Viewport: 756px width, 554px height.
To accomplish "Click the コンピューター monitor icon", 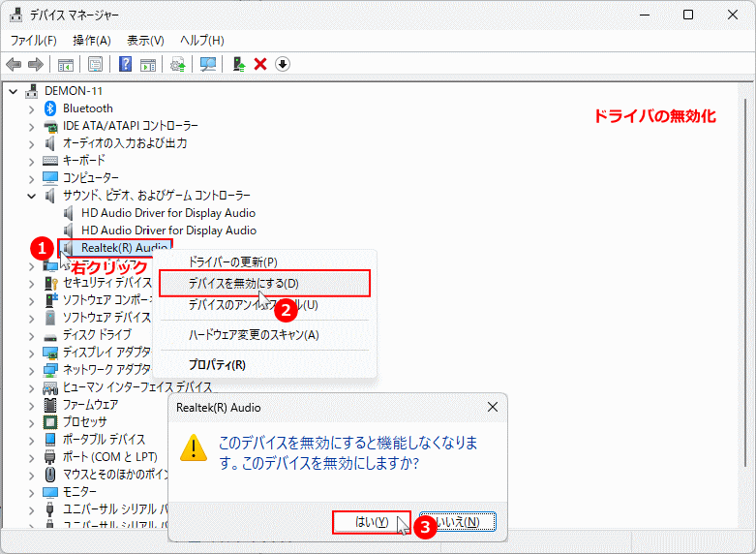I will (x=50, y=178).
